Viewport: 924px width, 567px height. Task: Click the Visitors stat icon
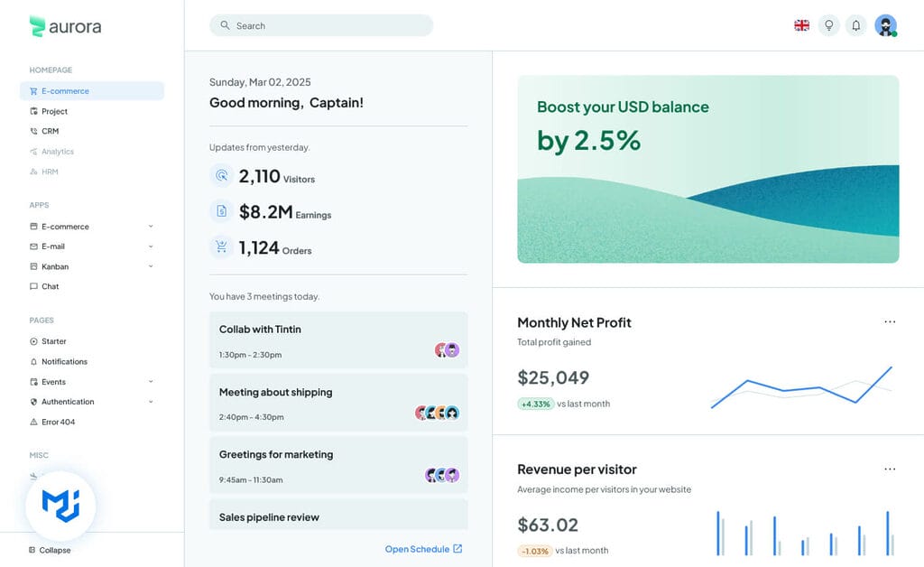coord(221,175)
